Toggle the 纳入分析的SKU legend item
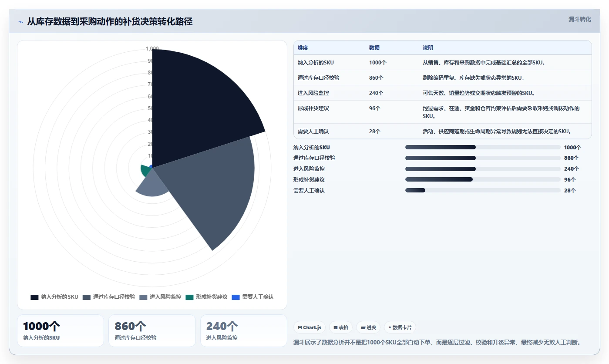 (x=54, y=297)
